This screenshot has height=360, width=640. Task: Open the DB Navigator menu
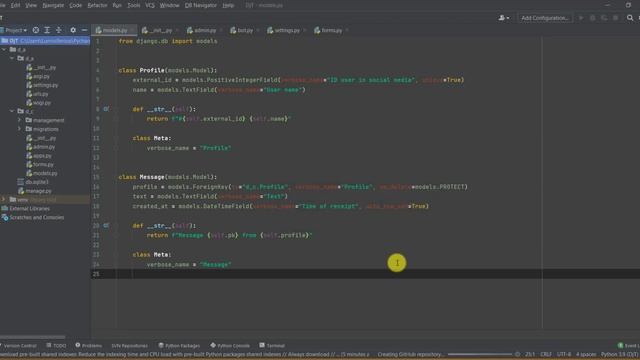[201, 5]
